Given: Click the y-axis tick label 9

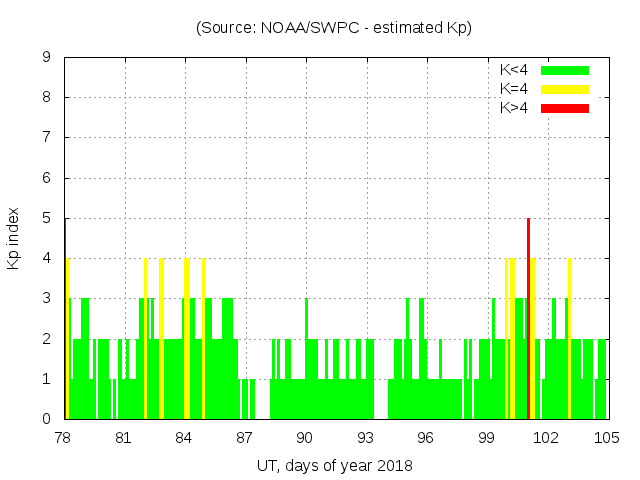Looking at the screenshot, I should (47, 57).
